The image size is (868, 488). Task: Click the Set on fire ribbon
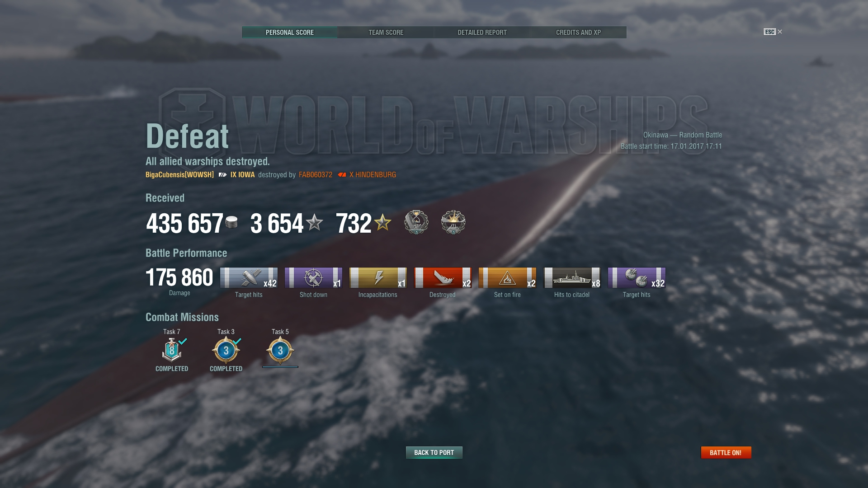point(507,277)
